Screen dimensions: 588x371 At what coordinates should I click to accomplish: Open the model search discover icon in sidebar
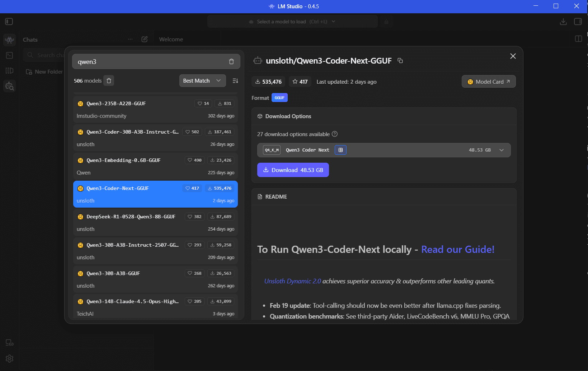[x=10, y=86]
